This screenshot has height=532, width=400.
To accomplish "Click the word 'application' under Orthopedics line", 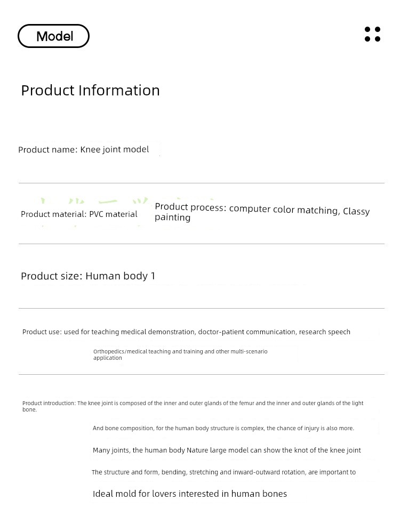I will coord(107,358).
